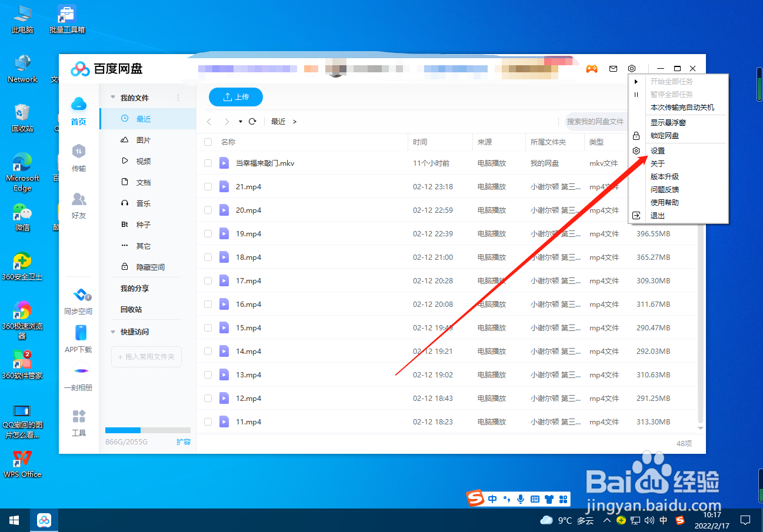Toggle the select-all checkbox in list header
763x532 pixels.
point(208,142)
